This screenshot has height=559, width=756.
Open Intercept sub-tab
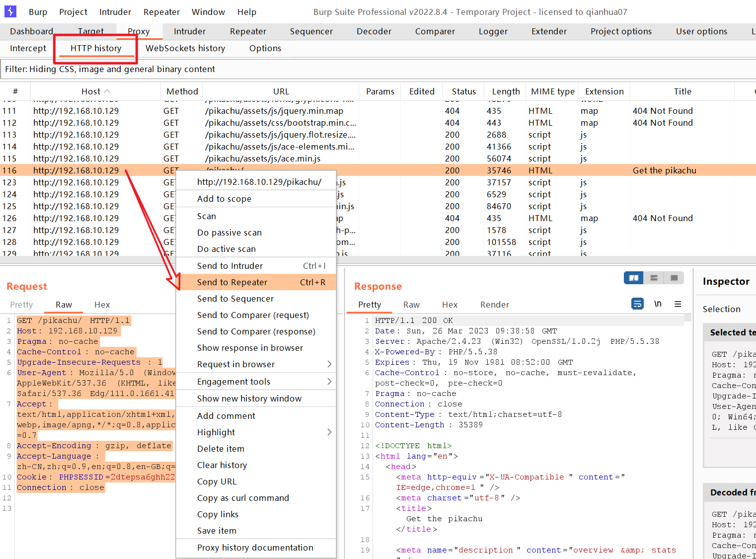(x=28, y=48)
